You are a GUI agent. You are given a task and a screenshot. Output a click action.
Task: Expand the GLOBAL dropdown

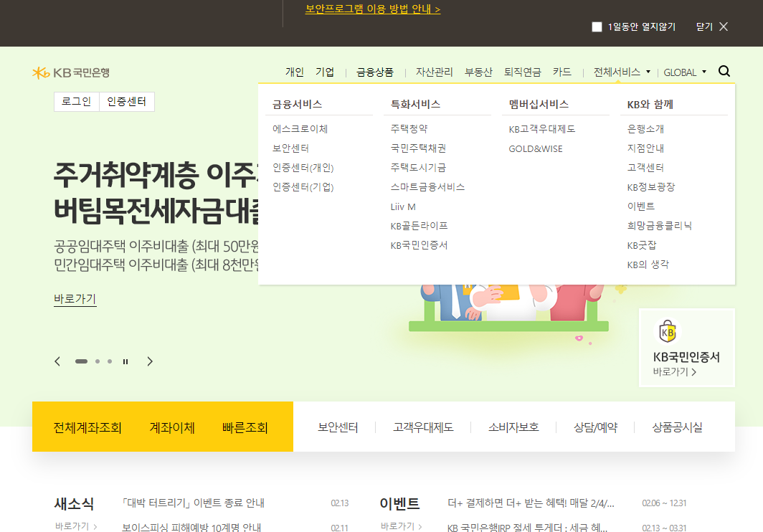[685, 72]
